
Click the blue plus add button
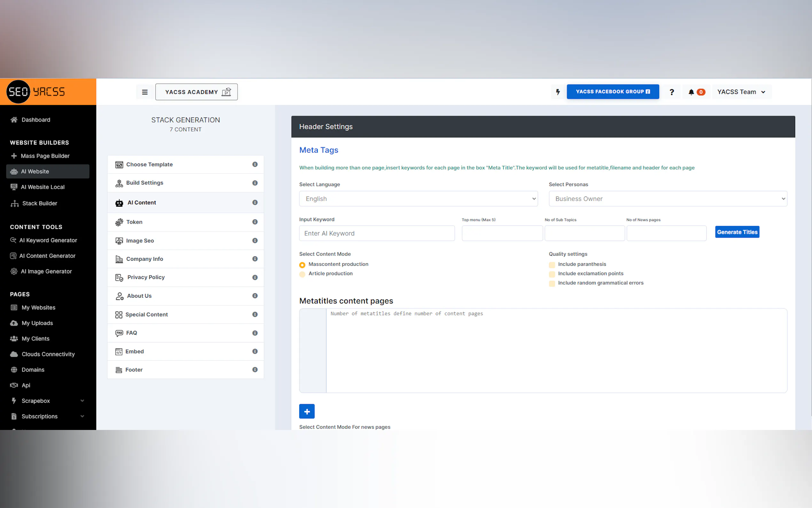pyautogui.click(x=307, y=411)
